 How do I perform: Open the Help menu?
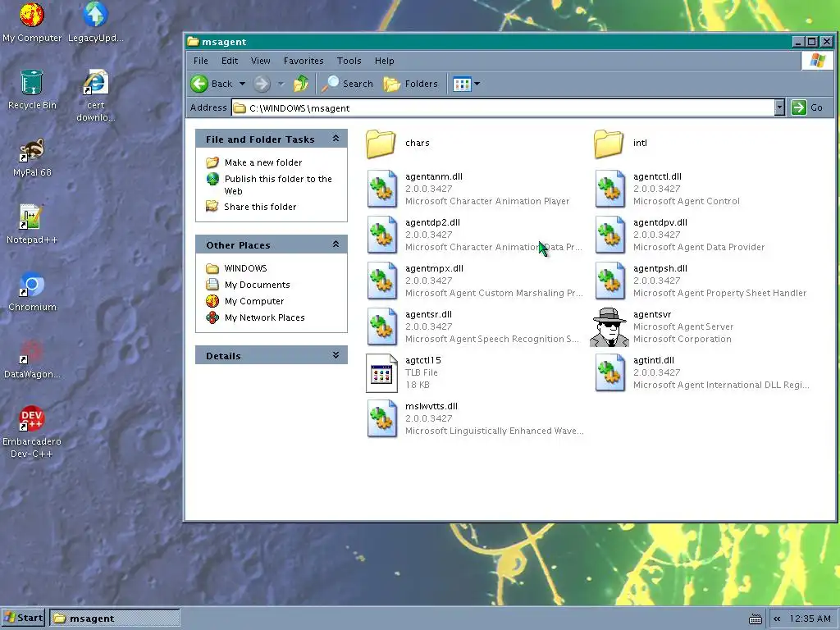(384, 61)
